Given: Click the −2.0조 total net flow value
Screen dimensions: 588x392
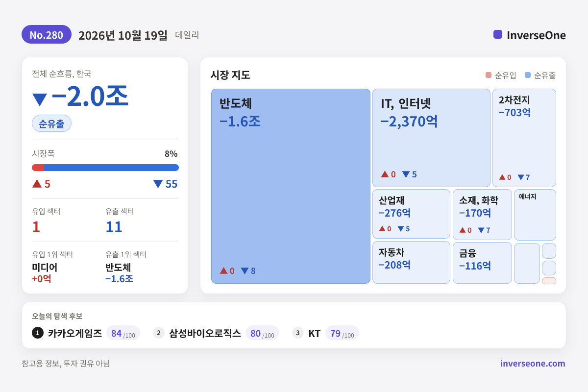Looking at the screenshot, I should pyautogui.click(x=89, y=96).
